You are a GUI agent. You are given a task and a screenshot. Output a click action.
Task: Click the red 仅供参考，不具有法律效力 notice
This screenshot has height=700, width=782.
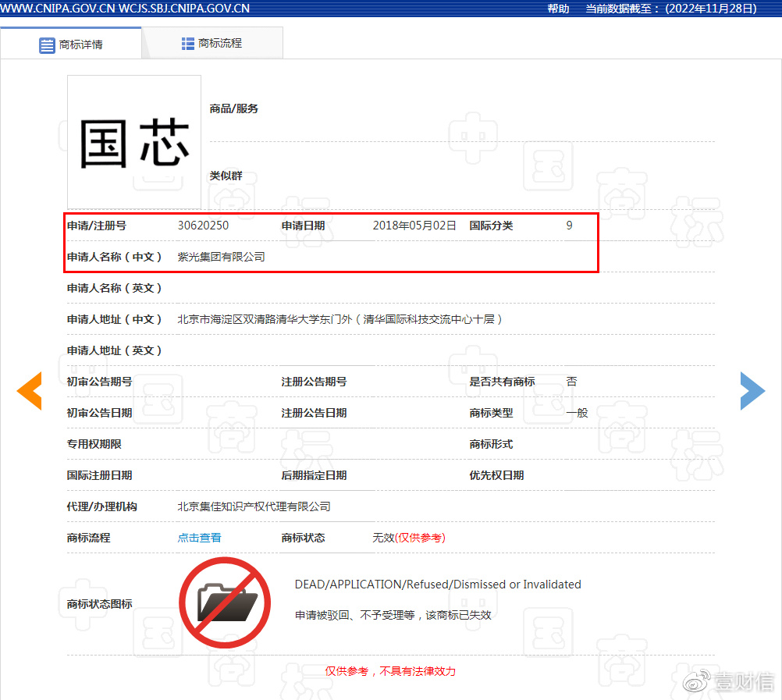[390, 671]
